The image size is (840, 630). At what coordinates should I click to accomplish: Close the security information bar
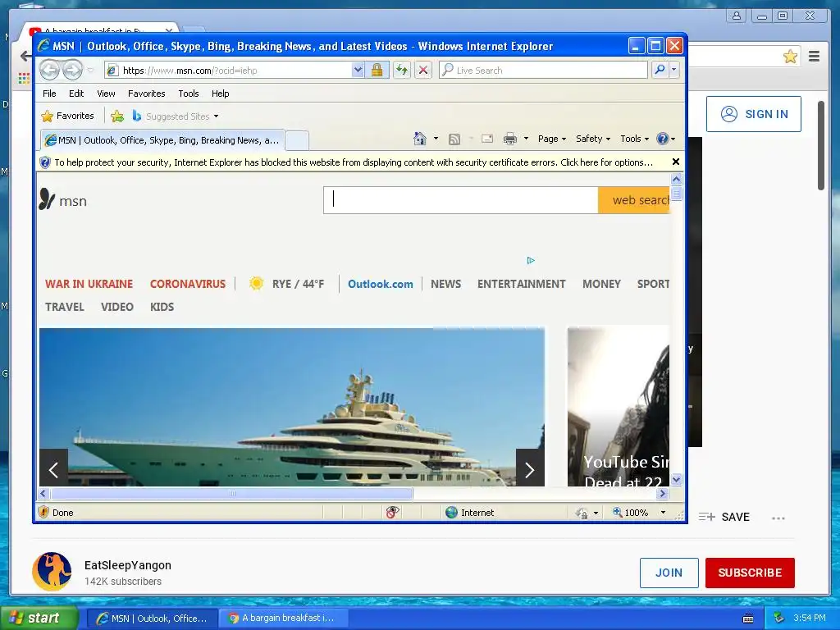click(x=676, y=162)
